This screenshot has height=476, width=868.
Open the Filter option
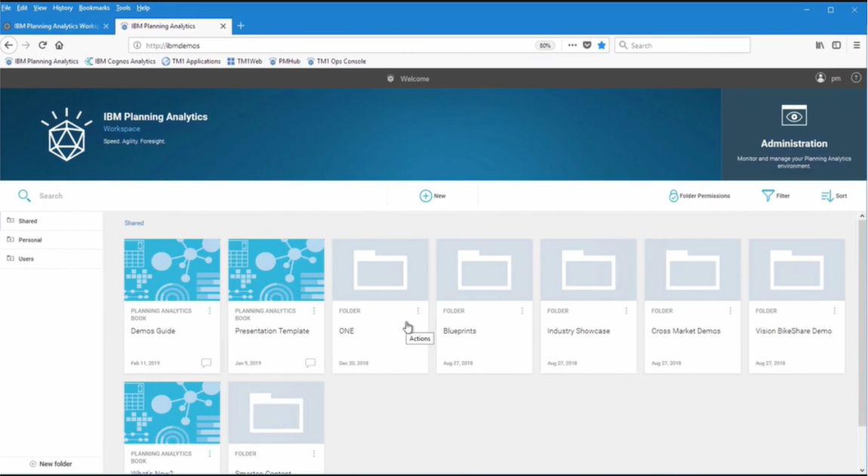coord(776,196)
